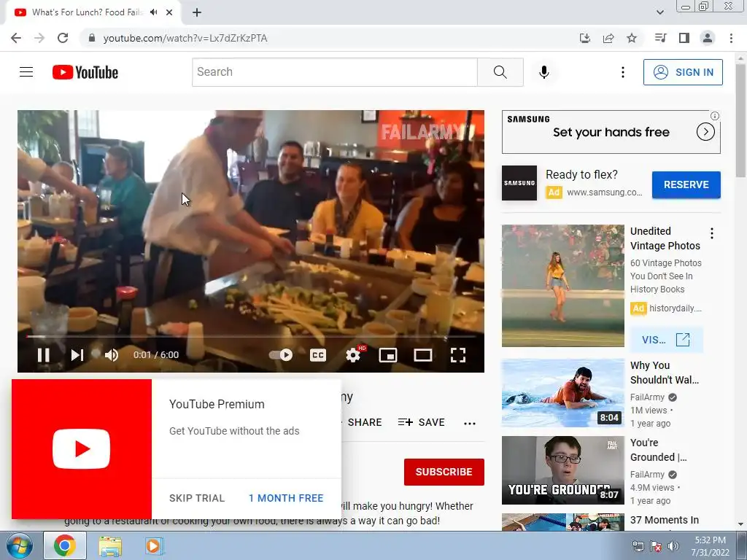Click the action center flag icon
Viewport: 747px width, 560px height.
(656, 546)
